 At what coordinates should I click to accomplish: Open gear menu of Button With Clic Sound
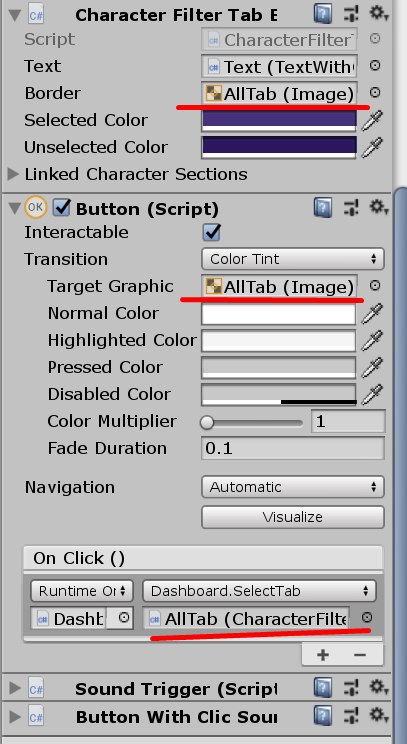[379, 714]
